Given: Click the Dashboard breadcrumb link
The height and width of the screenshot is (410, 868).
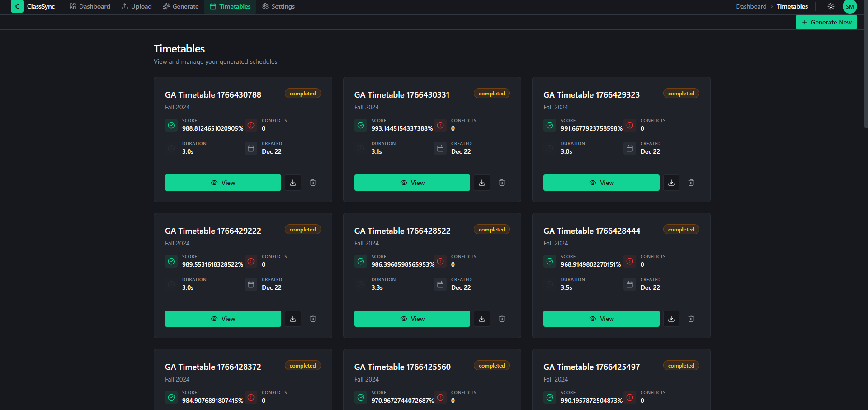Looking at the screenshot, I should 751,6.
